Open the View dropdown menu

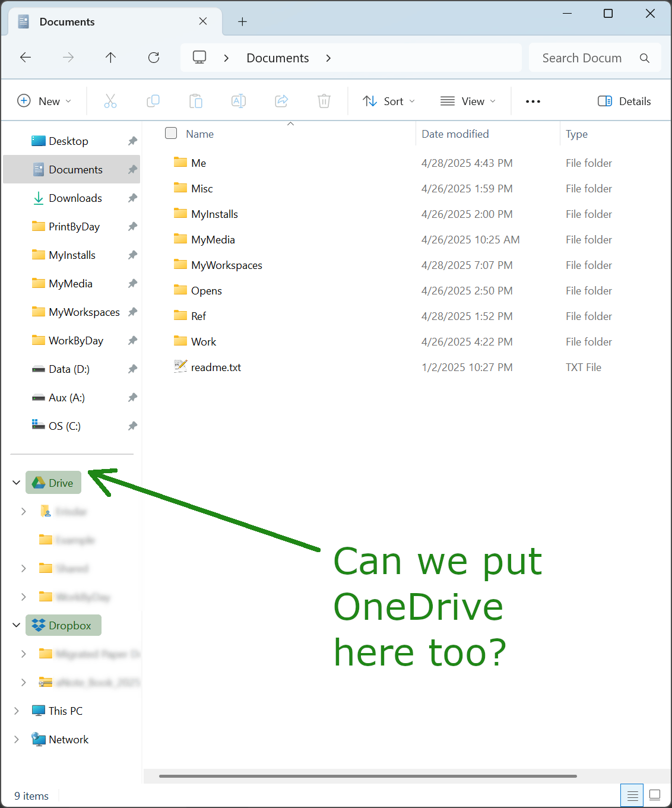pyautogui.click(x=468, y=102)
